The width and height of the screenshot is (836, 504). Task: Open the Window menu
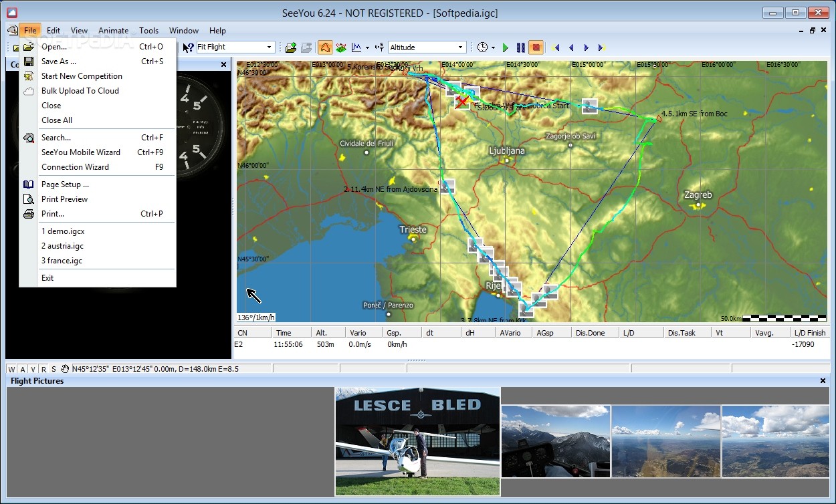(x=183, y=30)
